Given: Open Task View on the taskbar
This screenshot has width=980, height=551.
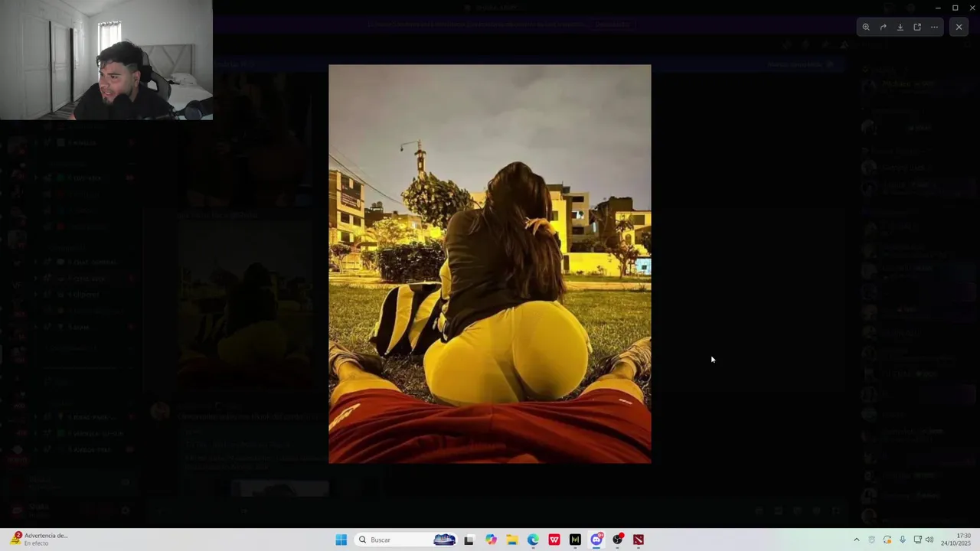Looking at the screenshot, I should (469, 540).
